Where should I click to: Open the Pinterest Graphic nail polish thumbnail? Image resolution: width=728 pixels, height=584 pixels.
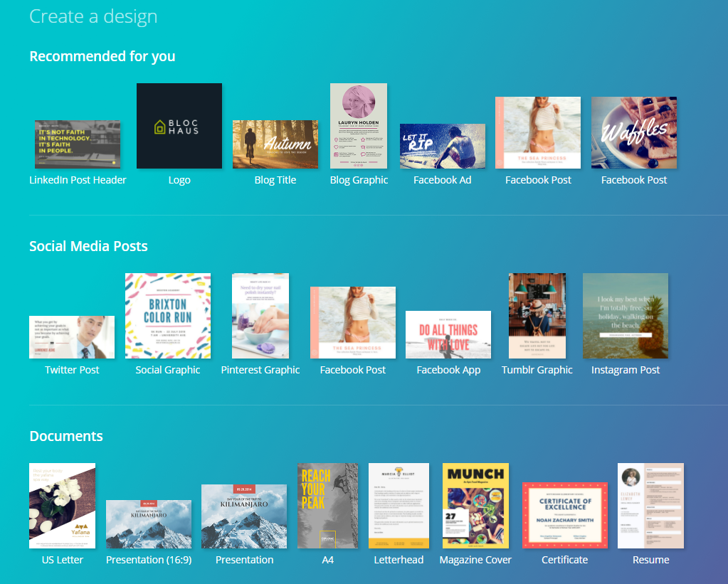click(260, 316)
